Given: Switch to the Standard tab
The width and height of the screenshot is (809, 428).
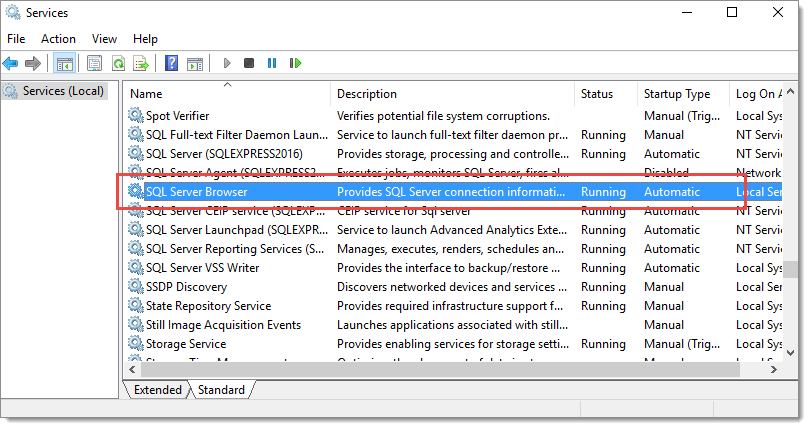Looking at the screenshot, I should pyautogui.click(x=221, y=390).
